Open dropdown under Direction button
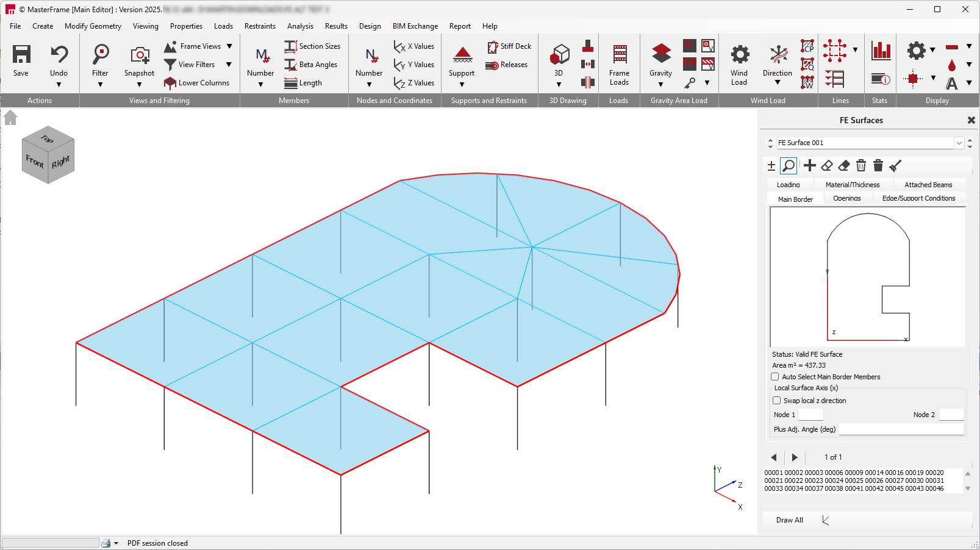 coord(778,82)
